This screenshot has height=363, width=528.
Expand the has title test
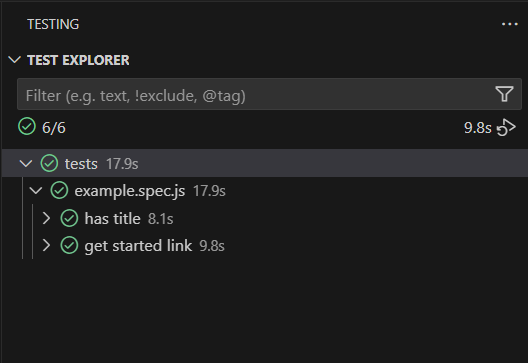pos(46,218)
